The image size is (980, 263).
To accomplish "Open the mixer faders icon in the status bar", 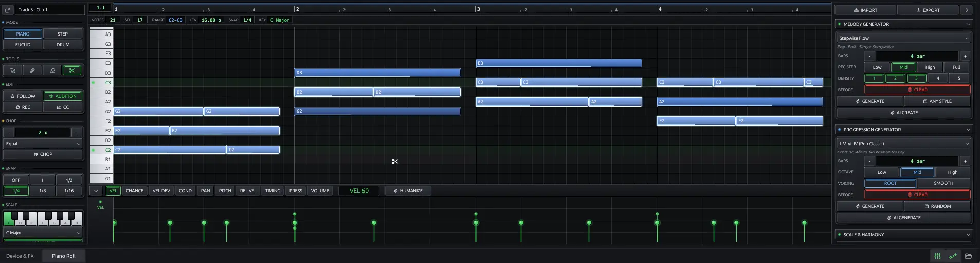I will [x=938, y=256].
